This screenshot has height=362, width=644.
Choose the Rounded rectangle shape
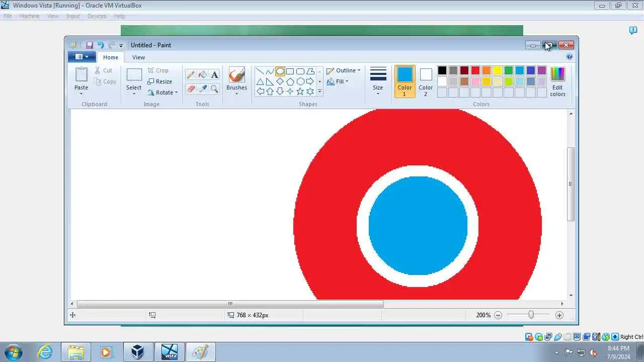pyautogui.click(x=300, y=71)
